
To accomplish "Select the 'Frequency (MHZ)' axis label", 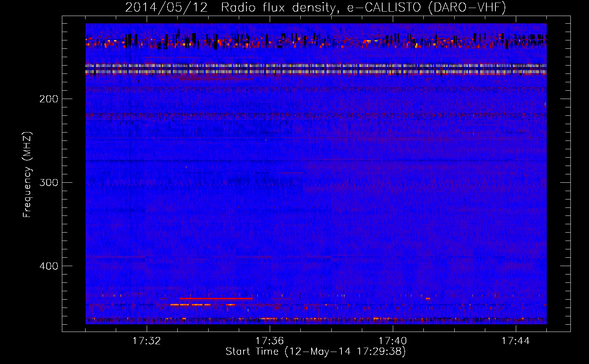I will click(x=27, y=174).
